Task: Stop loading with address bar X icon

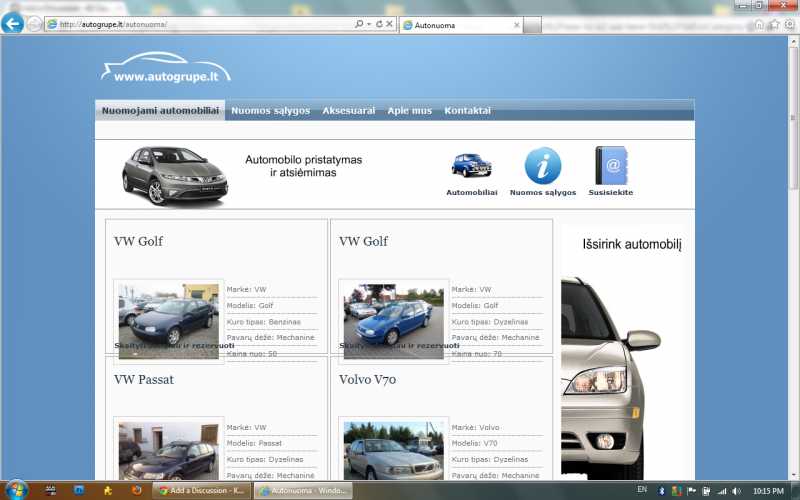Action: [x=389, y=24]
